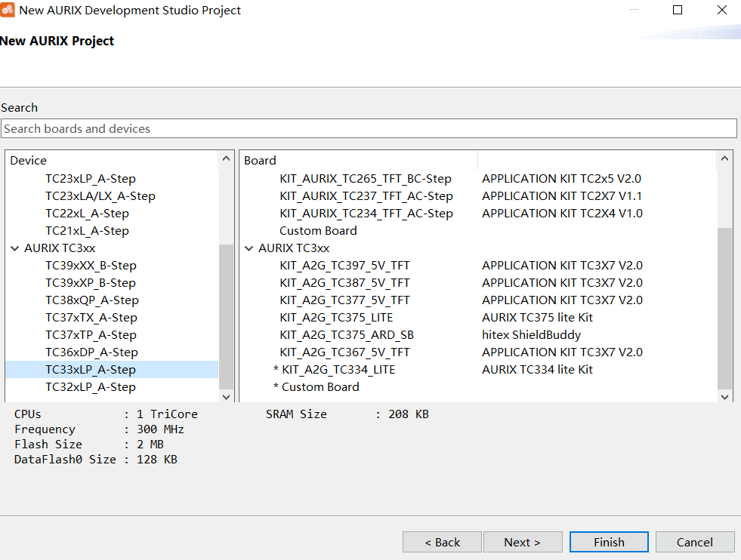741x560 pixels.
Task: Maximize the New AURIX Project dialog
Action: tap(678, 10)
